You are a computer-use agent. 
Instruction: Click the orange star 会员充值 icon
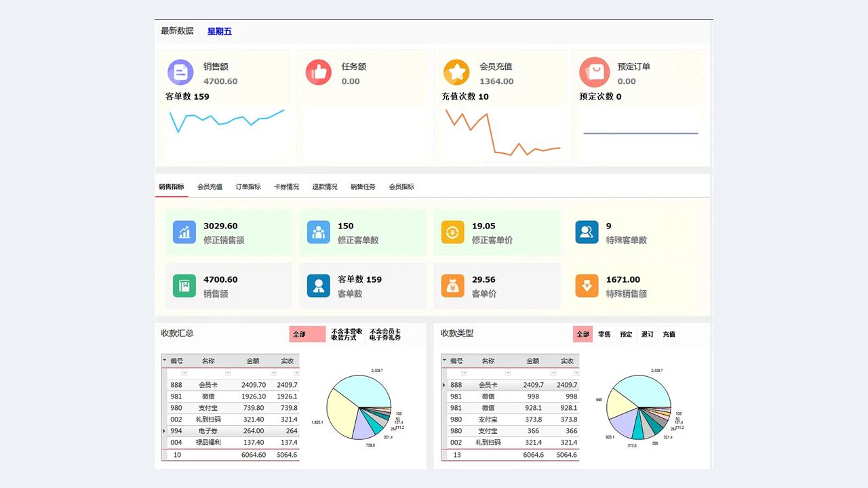tap(456, 72)
